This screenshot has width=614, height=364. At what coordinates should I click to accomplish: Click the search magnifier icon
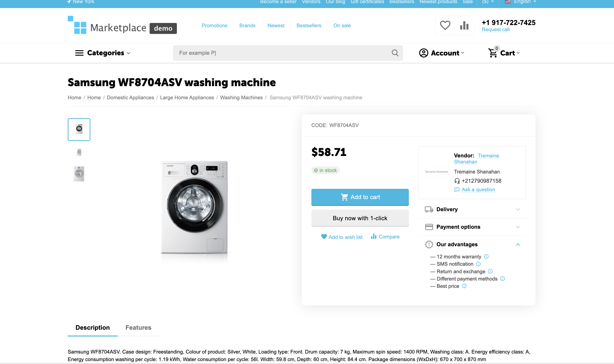[395, 53]
